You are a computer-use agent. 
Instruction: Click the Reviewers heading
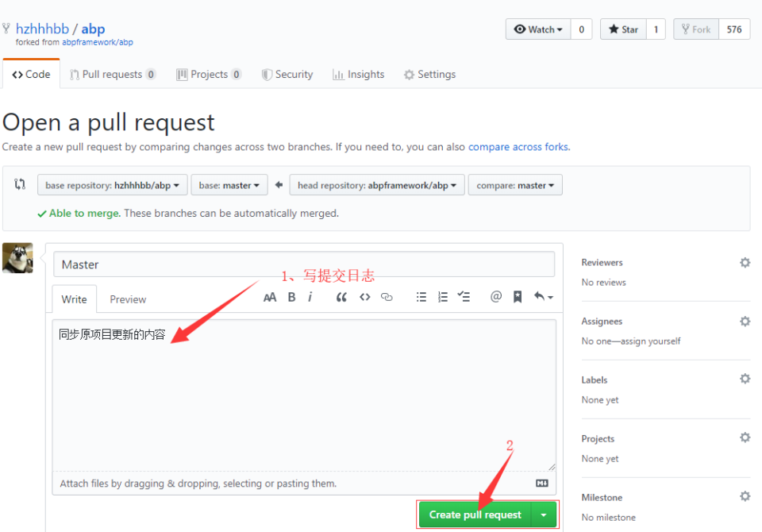point(602,263)
